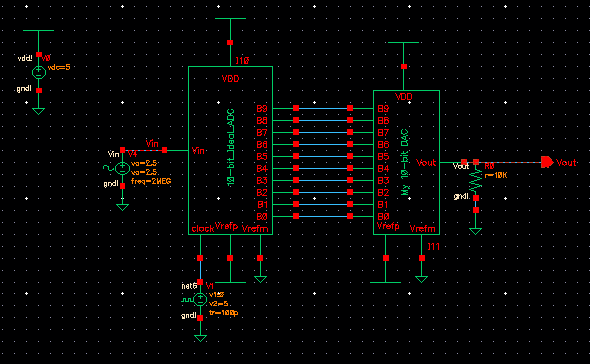Click the B9 bus wire between ADC and DAC
The image size is (590, 364).
[x=323, y=108]
